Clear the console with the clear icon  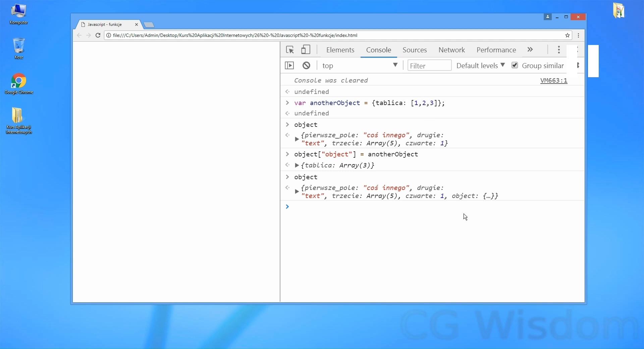coord(306,65)
